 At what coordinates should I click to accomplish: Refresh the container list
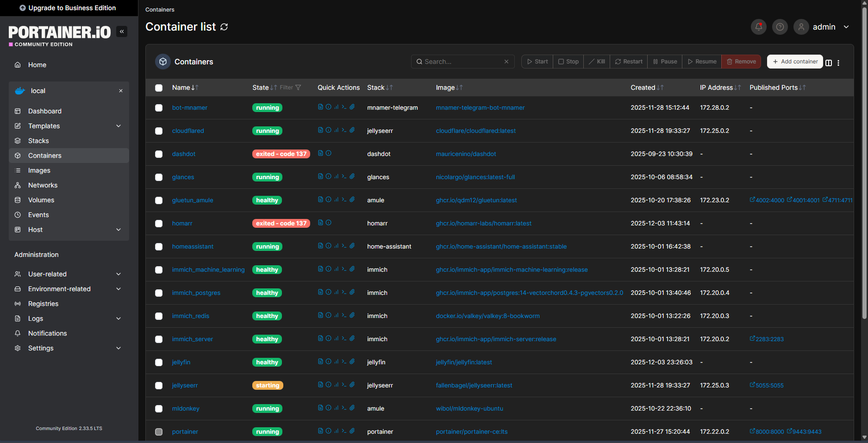(224, 27)
